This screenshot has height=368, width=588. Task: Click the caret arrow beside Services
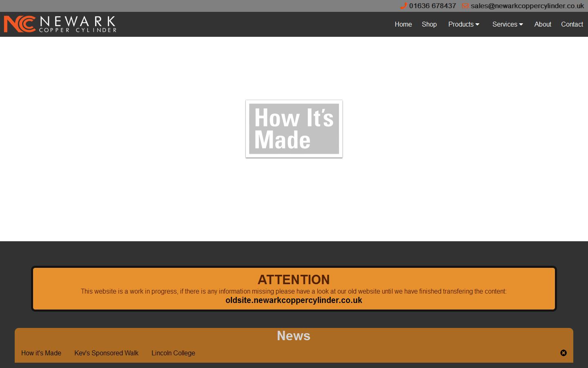[x=521, y=25]
